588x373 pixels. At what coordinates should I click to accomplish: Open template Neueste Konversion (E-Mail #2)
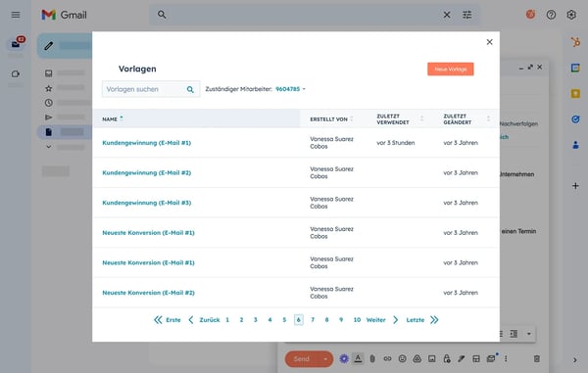[149, 293]
